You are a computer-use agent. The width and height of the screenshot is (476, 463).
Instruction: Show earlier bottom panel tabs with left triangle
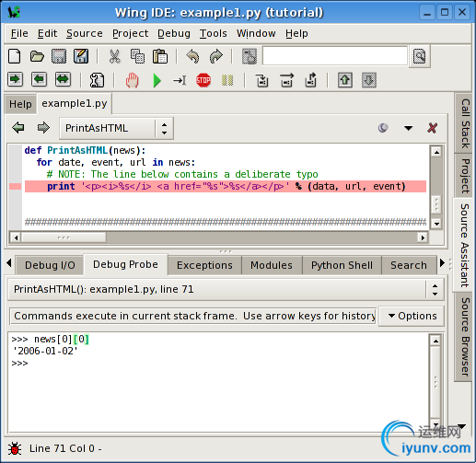[9, 263]
